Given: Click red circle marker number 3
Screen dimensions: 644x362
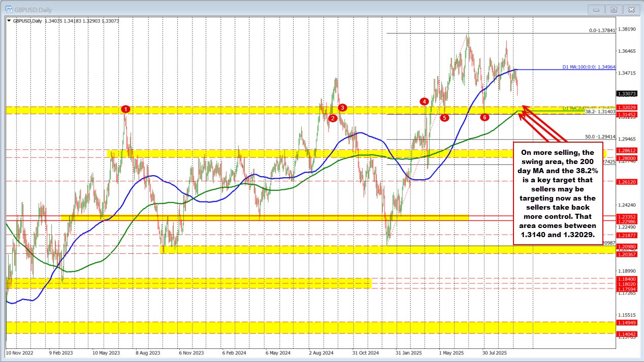Looking at the screenshot, I should [343, 107].
